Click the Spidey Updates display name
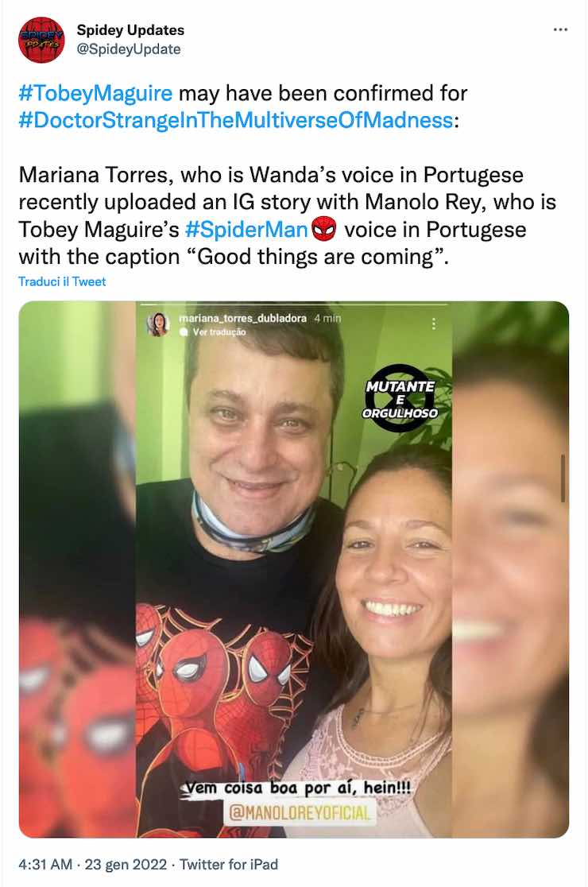Image resolution: width=588 pixels, height=887 pixels. 130,30
